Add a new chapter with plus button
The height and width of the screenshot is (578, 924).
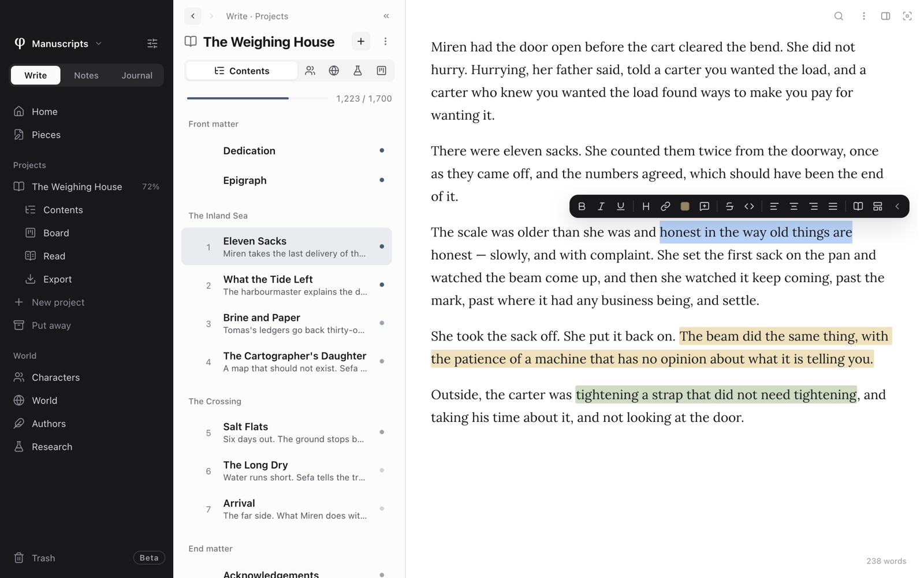pyautogui.click(x=361, y=42)
